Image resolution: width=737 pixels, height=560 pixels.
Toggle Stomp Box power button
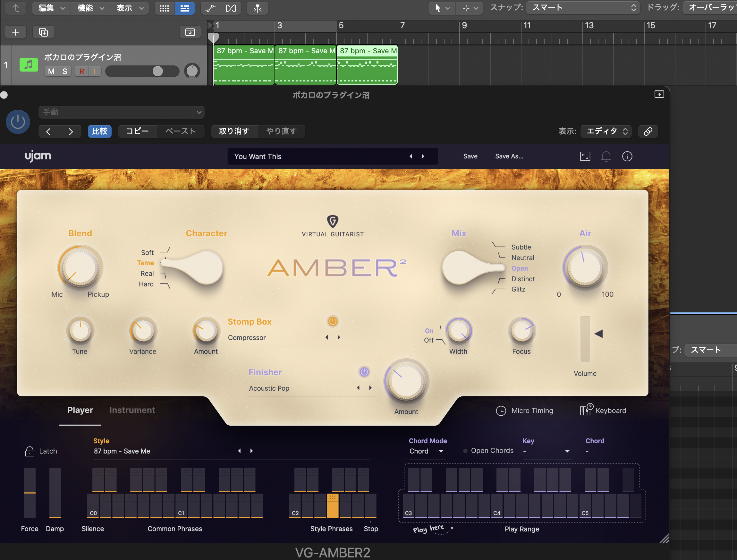click(332, 321)
